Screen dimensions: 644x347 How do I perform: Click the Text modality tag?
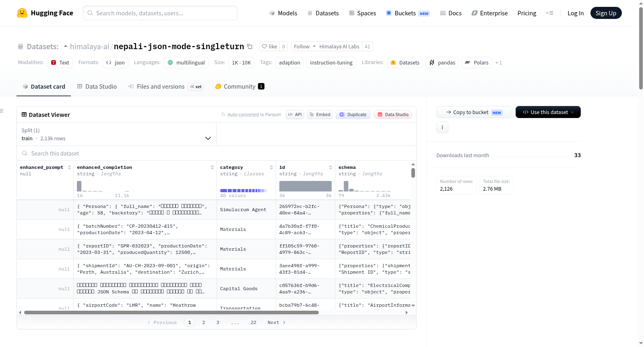point(60,62)
